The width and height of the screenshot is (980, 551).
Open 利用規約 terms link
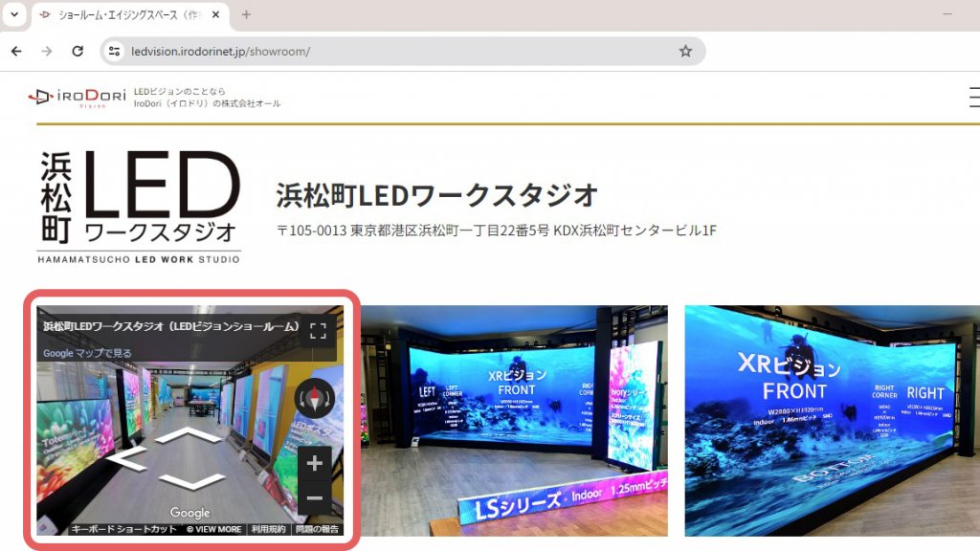(x=268, y=529)
